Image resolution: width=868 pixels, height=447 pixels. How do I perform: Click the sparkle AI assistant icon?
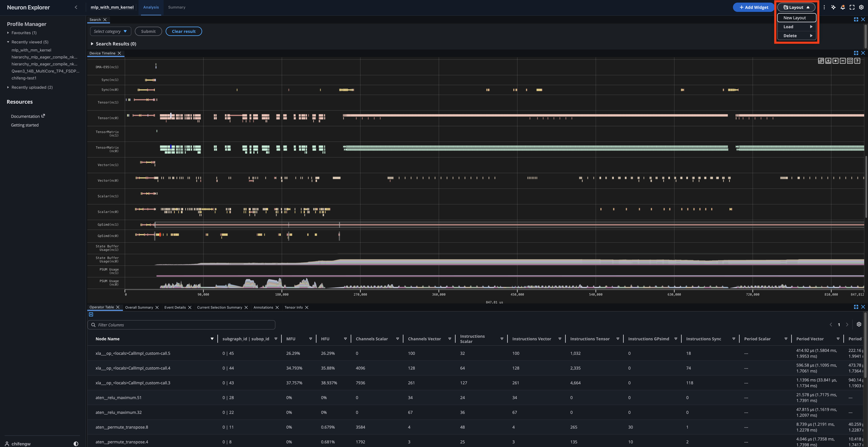[833, 7]
